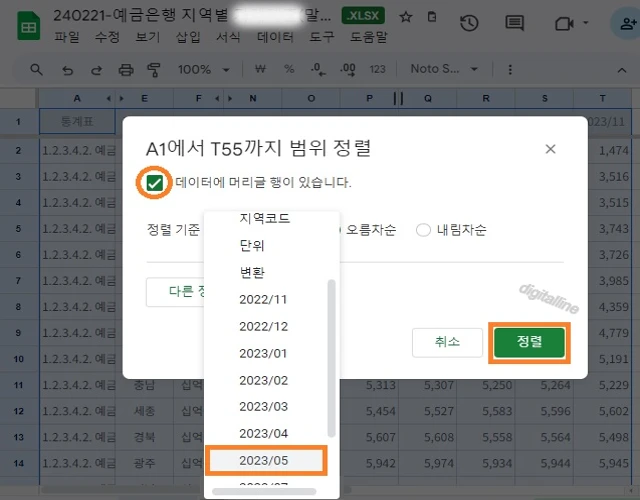Click the dropdown list horizontal scrollbar
640x500 pixels.
264,491
